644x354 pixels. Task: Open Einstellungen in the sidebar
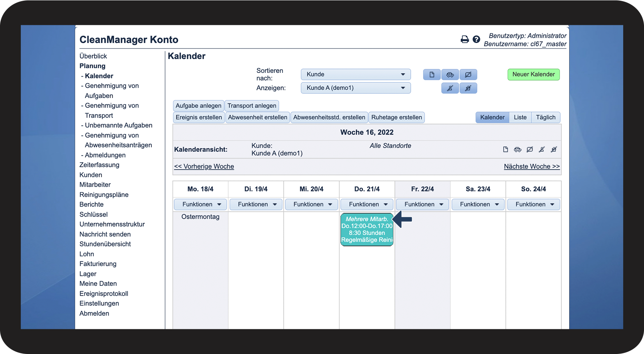click(x=99, y=304)
